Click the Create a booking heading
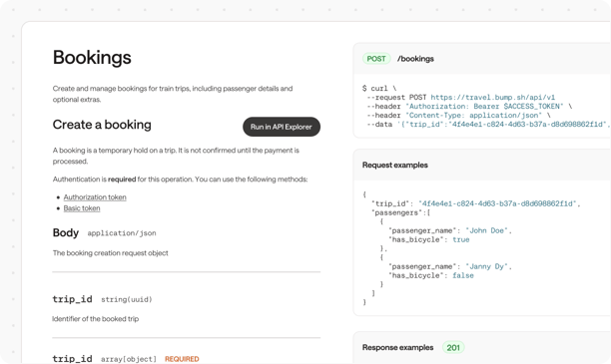The height and width of the screenshot is (364, 611). 102,125
